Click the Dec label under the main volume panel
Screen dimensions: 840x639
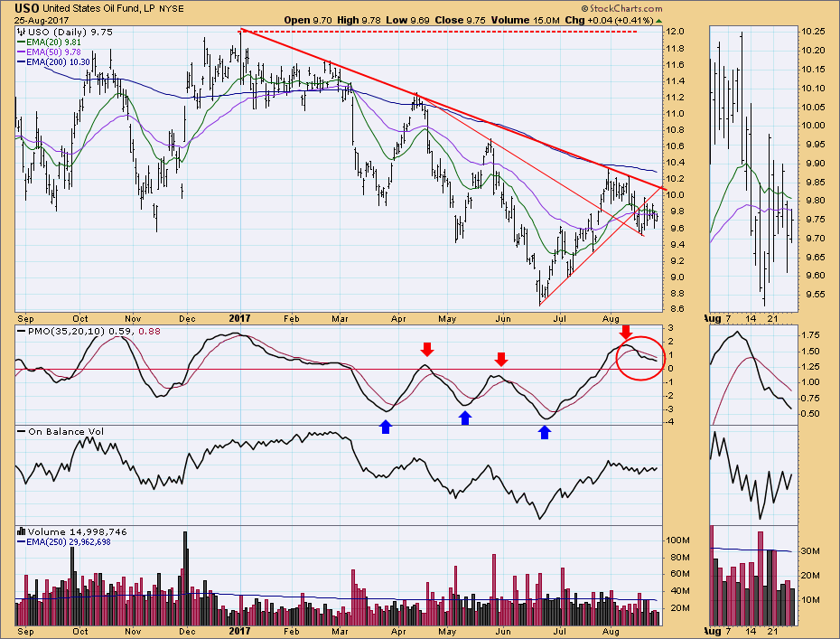(187, 632)
